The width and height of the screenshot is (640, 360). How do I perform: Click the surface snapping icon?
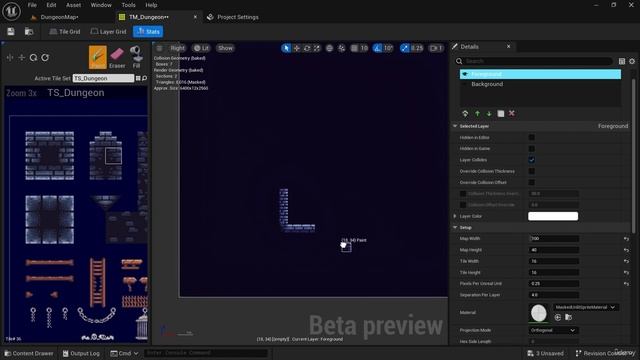(342, 48)
